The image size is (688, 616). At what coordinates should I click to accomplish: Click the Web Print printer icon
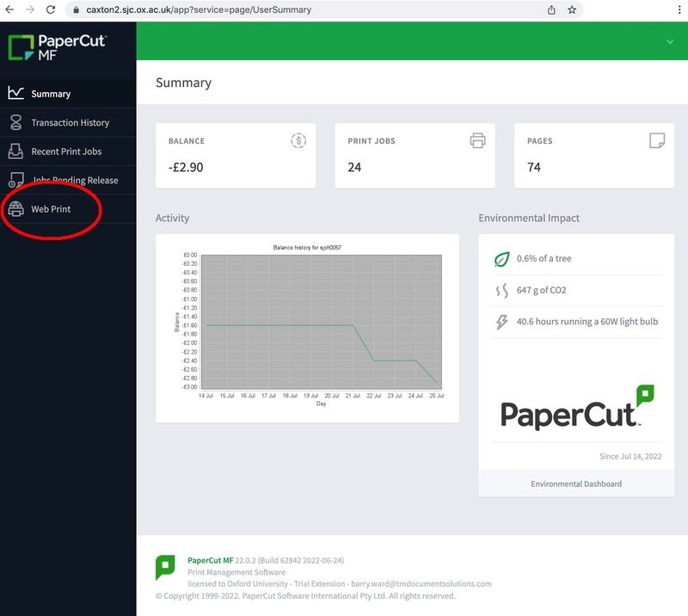(15, 208)
